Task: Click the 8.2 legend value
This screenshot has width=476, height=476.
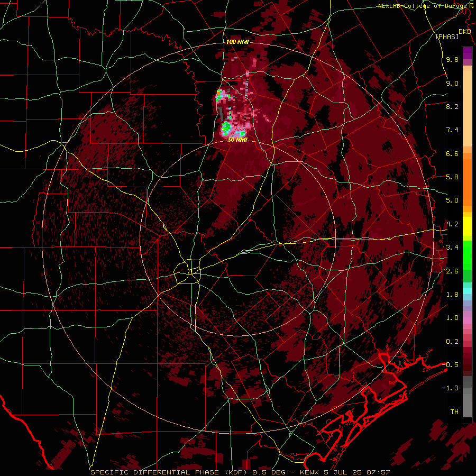Action: (x=452, y=106)
